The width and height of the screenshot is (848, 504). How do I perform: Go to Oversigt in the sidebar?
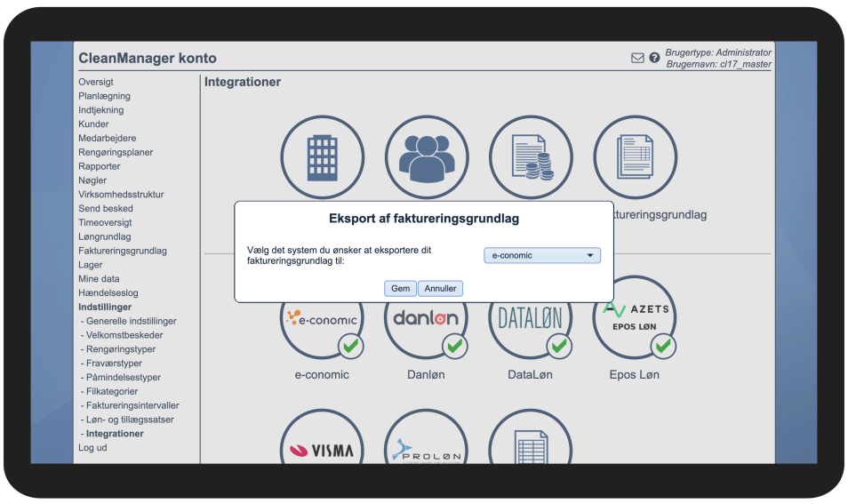tap(96, 82)
